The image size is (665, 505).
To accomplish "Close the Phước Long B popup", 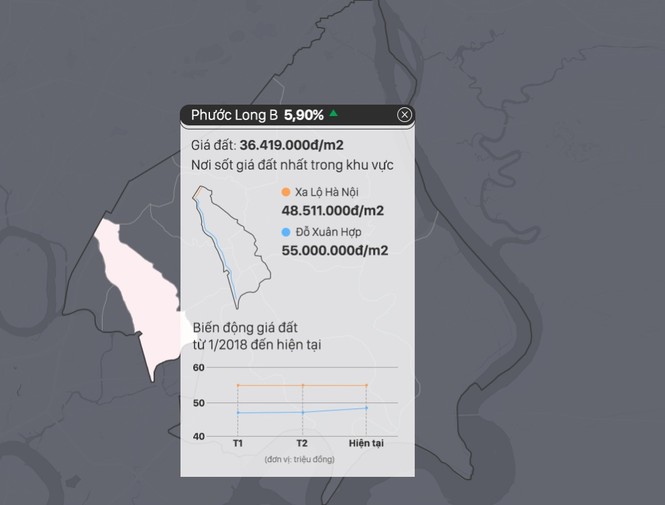I will (404, 115).
